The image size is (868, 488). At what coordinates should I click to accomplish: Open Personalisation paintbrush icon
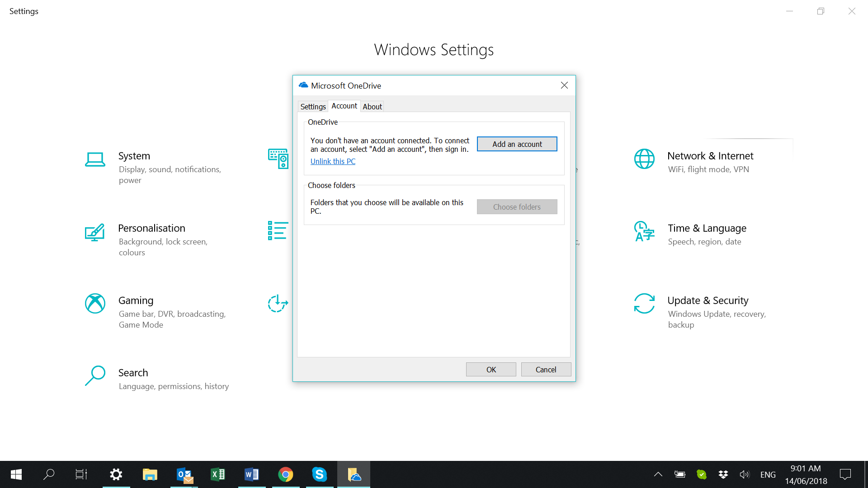coord(95,232)
